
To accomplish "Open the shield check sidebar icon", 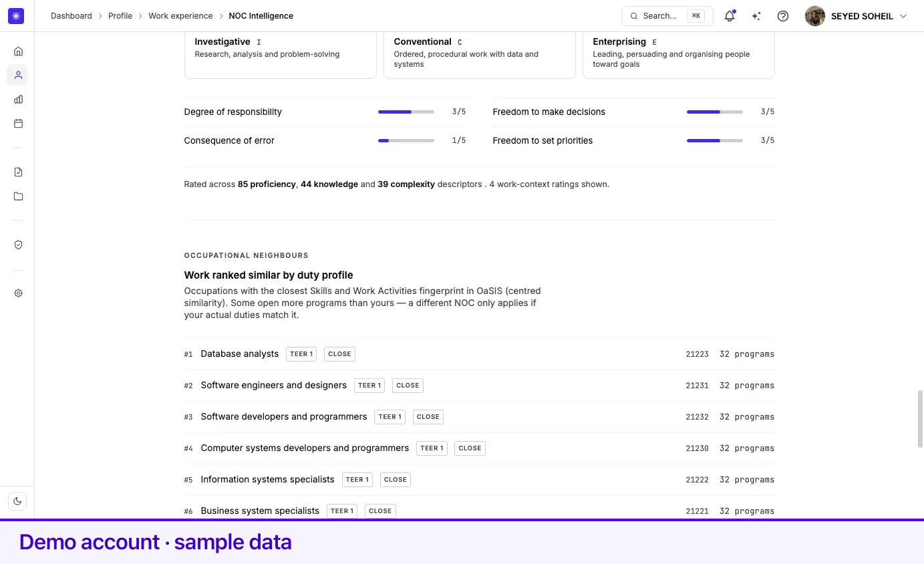I will (x=18, y=245).
